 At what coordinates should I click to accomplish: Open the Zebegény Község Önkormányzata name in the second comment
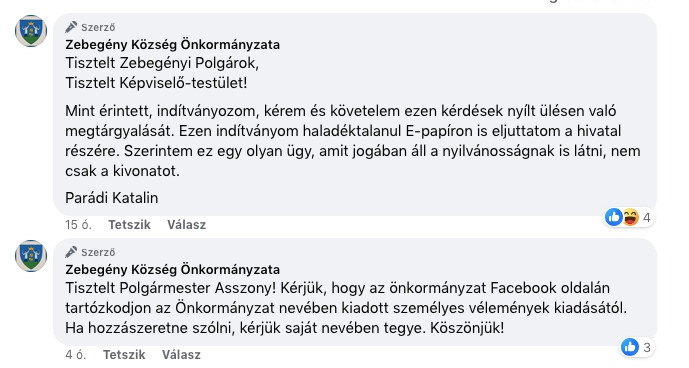click(x=172, y=270)
